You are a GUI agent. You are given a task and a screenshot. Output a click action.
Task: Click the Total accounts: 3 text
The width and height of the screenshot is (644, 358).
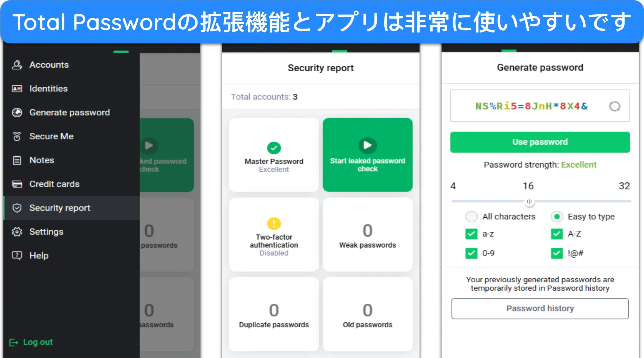pos(264,97)
